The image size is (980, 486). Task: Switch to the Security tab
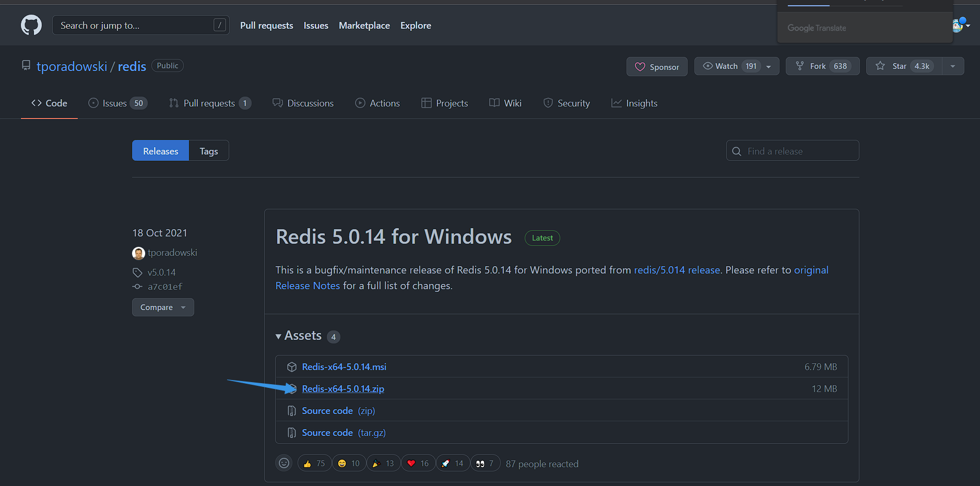click(566, 103)
